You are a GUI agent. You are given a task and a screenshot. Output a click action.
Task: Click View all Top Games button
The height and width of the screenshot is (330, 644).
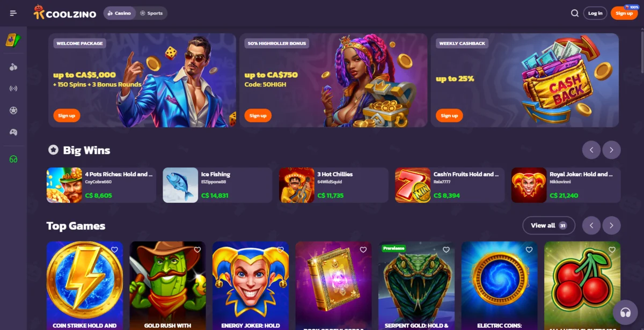548,225
